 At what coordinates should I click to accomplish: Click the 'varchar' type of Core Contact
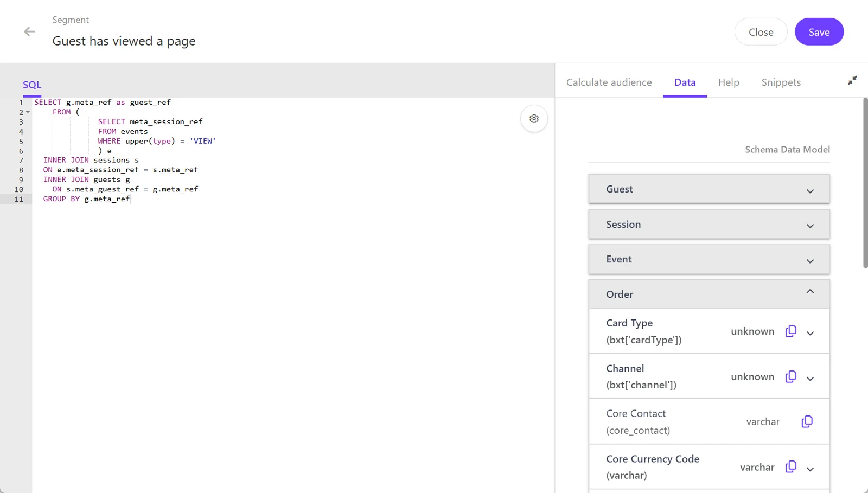[763, 422]
